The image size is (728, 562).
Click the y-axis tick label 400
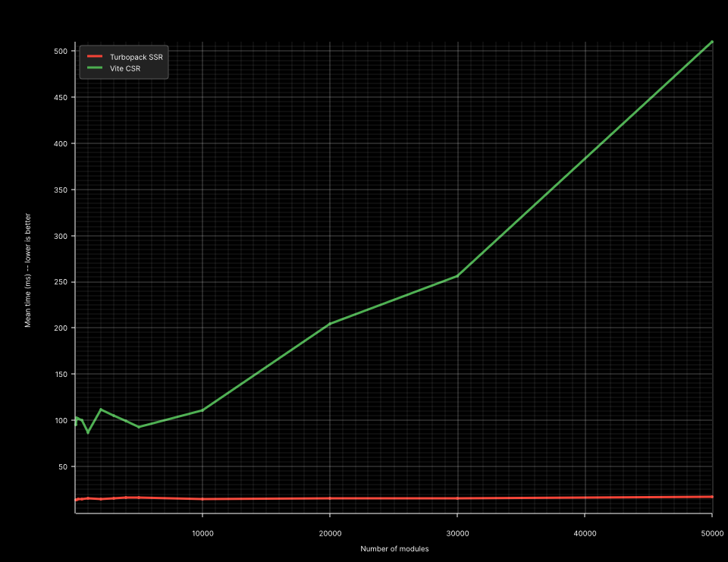(61, 143)
